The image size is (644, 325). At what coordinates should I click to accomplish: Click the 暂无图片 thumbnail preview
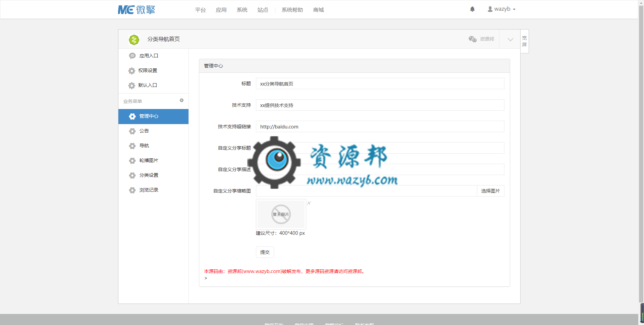(x=281, y=214)
